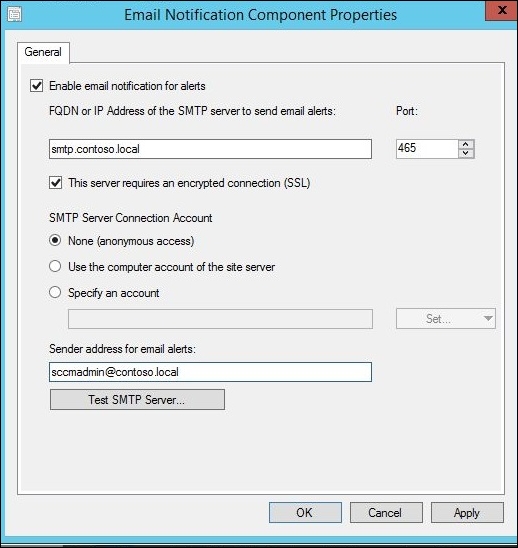Click the disabled account name text box
Image resolution: width=518 pixels, height=548 pixels.
tap(221, 319)
